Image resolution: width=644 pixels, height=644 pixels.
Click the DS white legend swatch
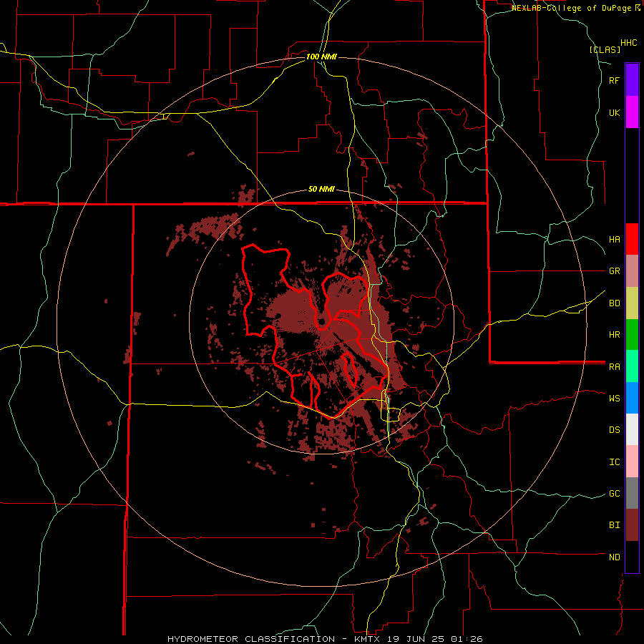632,429
